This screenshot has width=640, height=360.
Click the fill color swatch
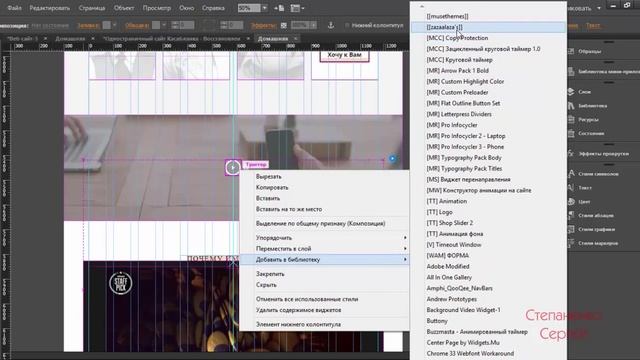[x=107, y=25]
